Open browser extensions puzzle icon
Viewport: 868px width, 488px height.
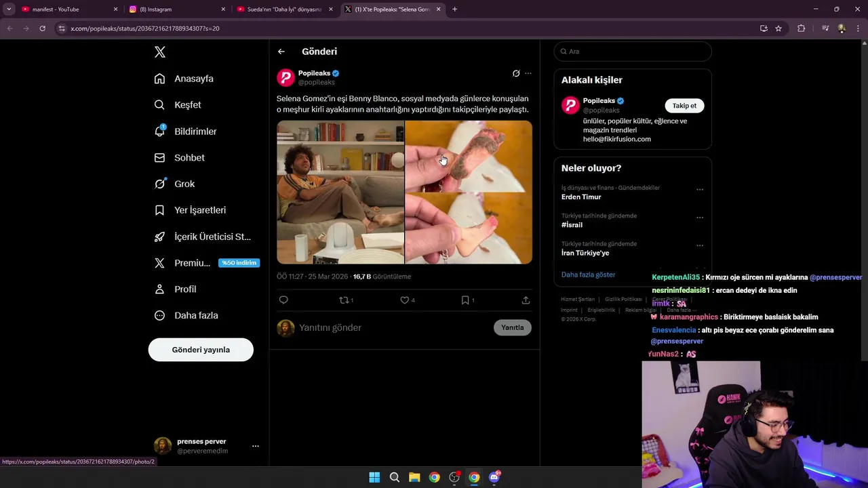pos(802,28)
